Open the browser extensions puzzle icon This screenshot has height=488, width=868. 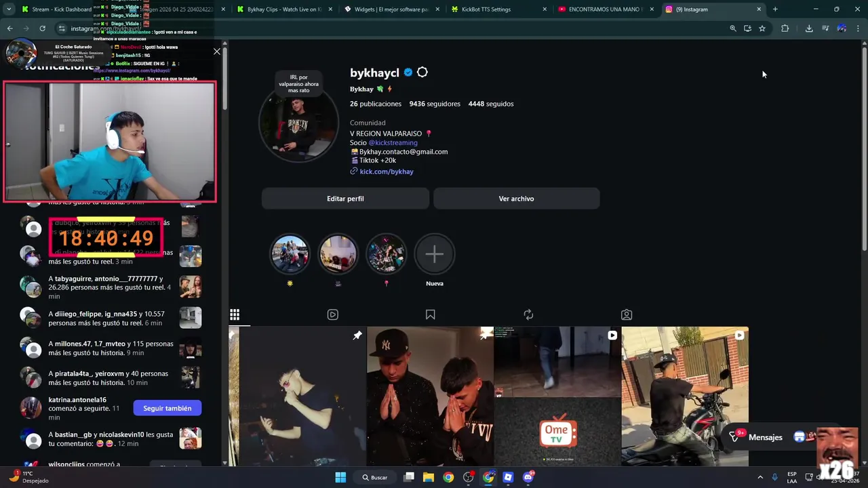click(x=785, y=28)
